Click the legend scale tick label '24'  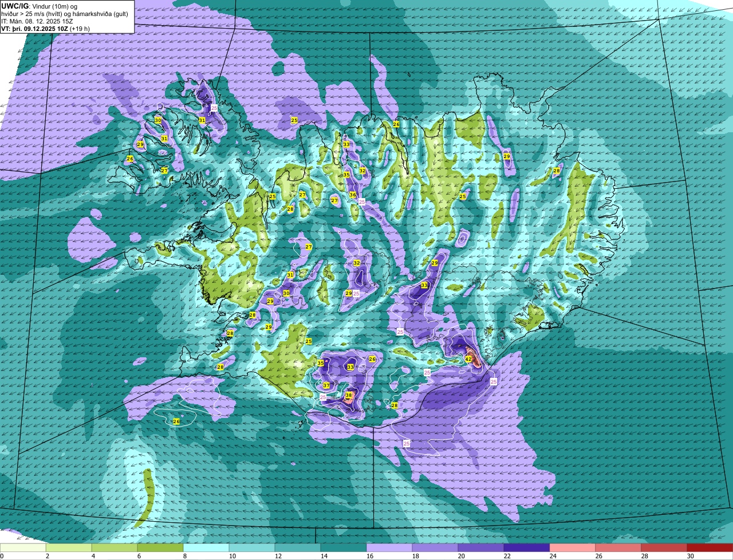[x=553, y=556]
